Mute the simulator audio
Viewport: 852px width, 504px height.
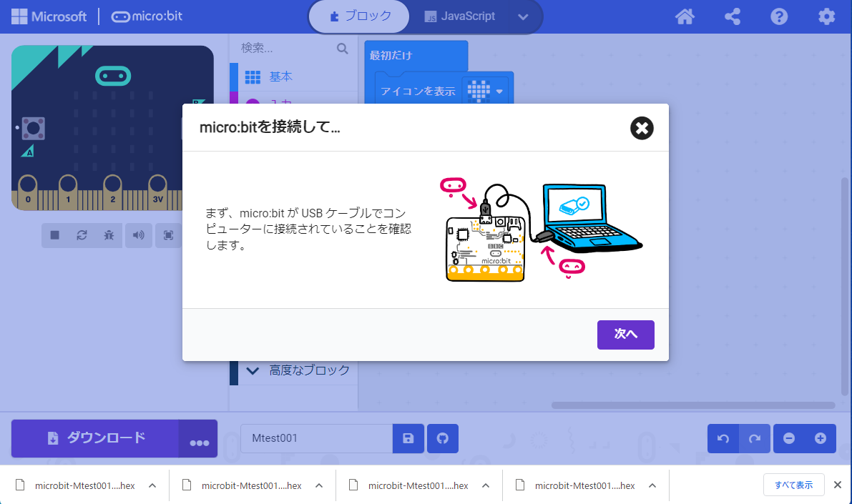click(x=139, y=235)
